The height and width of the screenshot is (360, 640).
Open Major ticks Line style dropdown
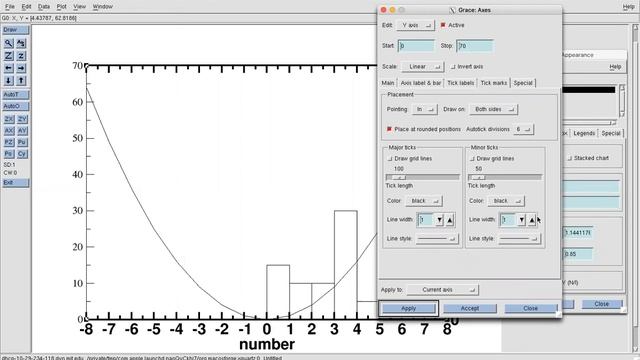click(437, 239)
